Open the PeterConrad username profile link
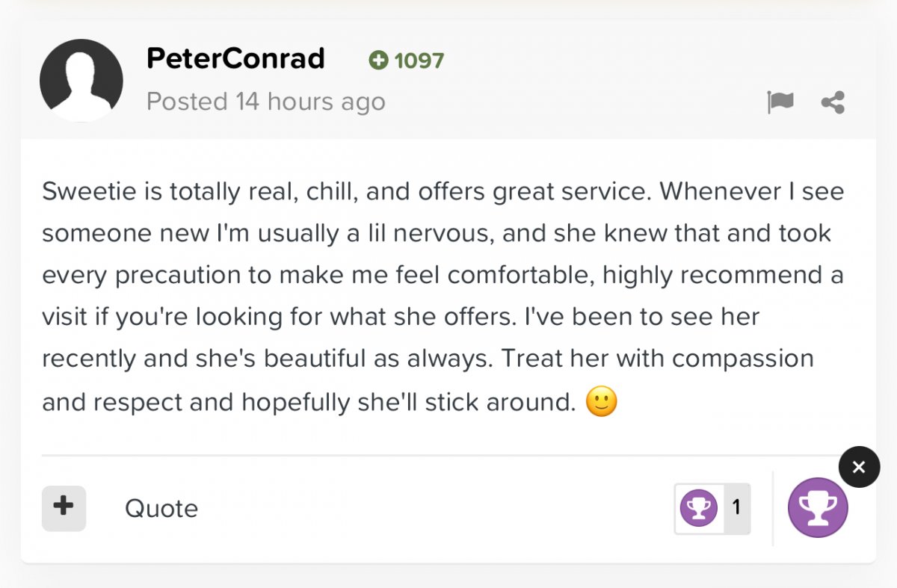This screenshot has width=897, height=588. 235,58
